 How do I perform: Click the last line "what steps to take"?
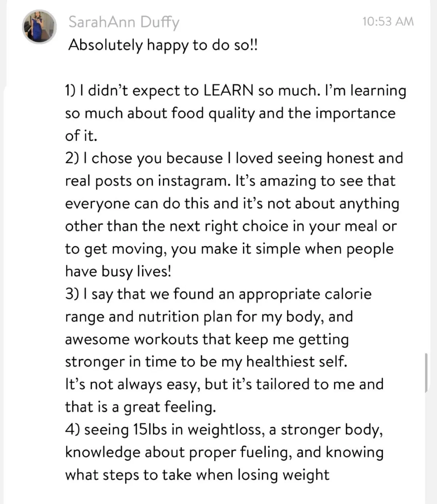(x=197, y=475)
